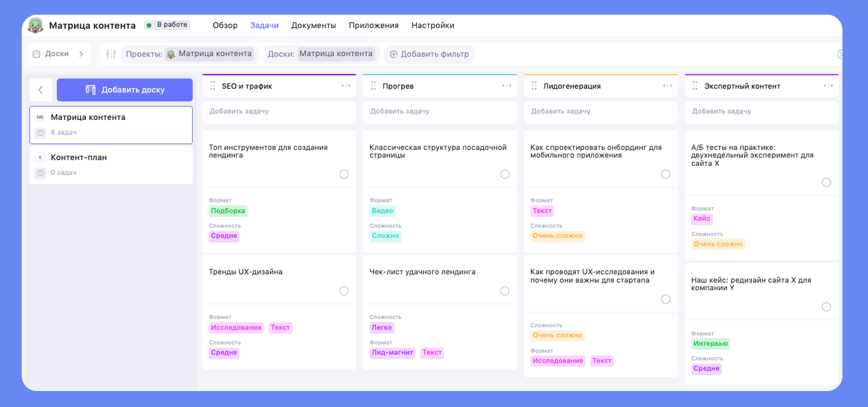Collapse the boards sidebar with left chevron
The image size is (868, 407).
(41, 90)
